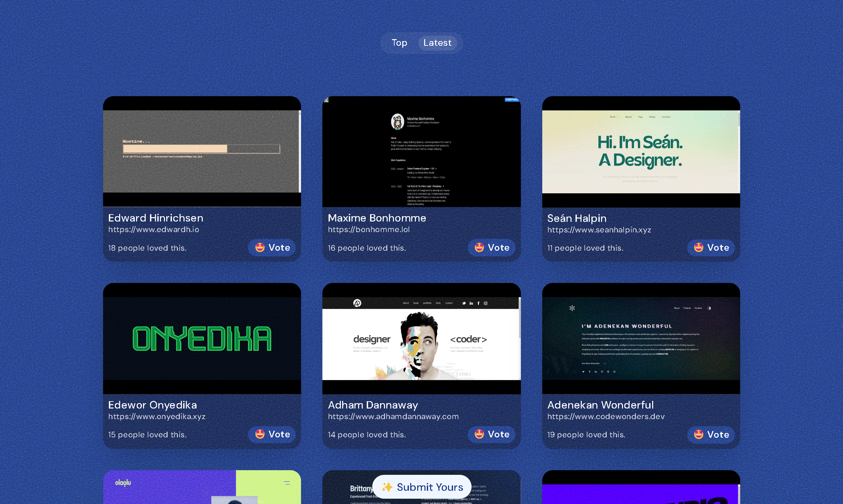The image size is (843, 504).
Task: Open Edewor Onyedika portfolio thumbnail
Action: [202, 338]
